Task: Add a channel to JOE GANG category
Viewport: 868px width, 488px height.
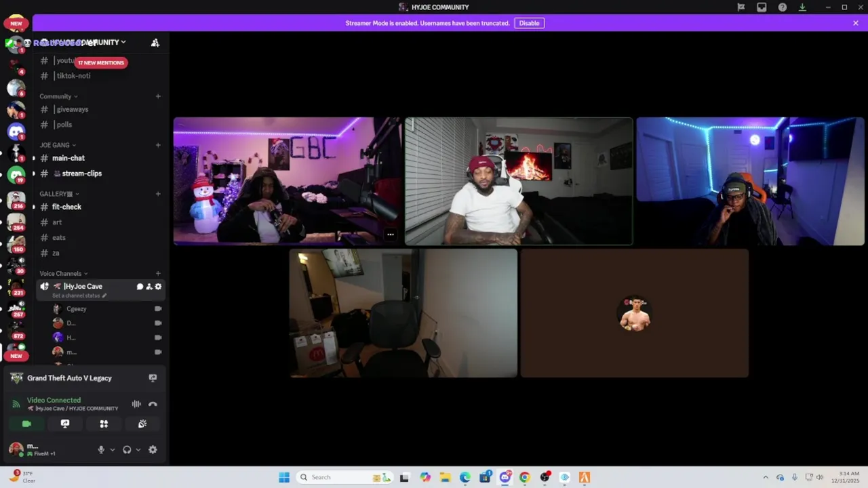Action: [x=158, y=145]
